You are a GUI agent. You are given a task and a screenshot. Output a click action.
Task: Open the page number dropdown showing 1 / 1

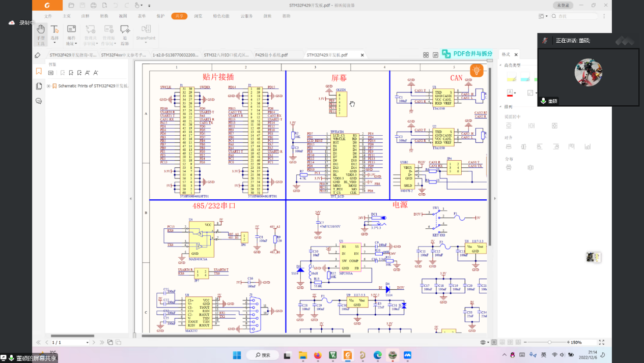(x=87, y=343)
